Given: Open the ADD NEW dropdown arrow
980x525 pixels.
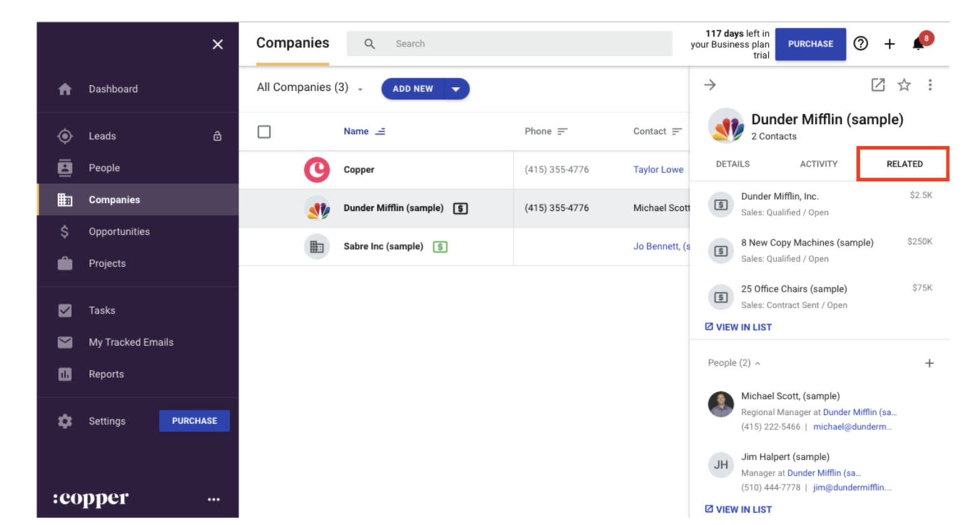Looking at the screenshot, I should pos(456,89).
